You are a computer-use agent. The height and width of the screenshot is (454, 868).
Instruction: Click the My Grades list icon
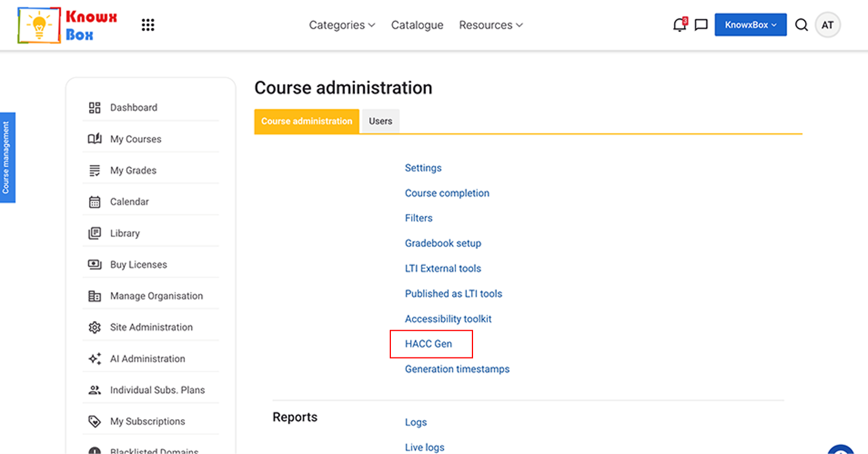(x=94, y=171)
